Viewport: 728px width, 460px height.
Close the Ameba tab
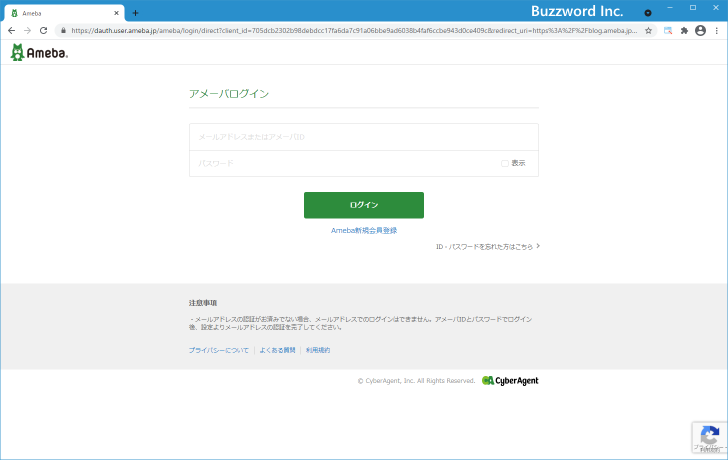tap(116, 13)
